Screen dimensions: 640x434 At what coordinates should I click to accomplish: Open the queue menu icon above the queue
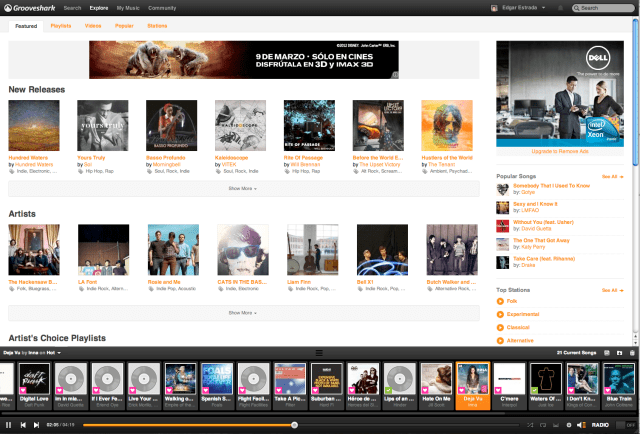[319, 353]
